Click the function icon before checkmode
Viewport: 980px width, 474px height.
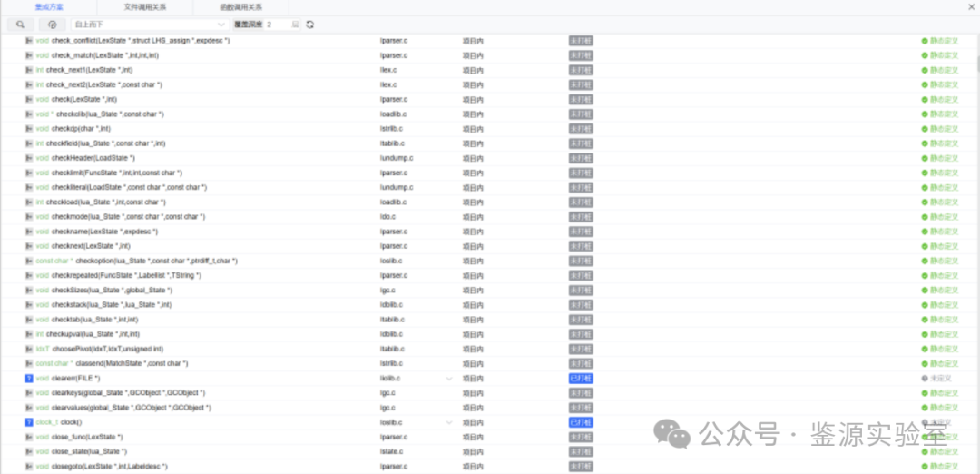click(29, 217)
